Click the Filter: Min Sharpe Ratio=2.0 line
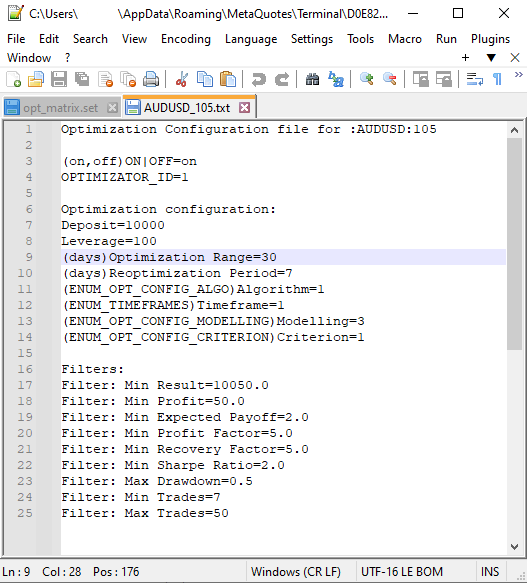 click(173, 465)
